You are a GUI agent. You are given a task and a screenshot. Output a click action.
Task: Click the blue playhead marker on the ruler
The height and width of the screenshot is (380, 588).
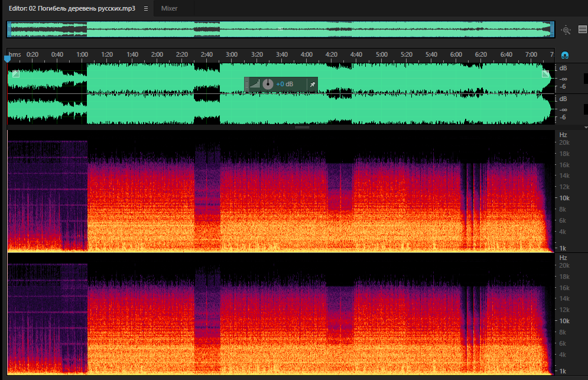7,59
